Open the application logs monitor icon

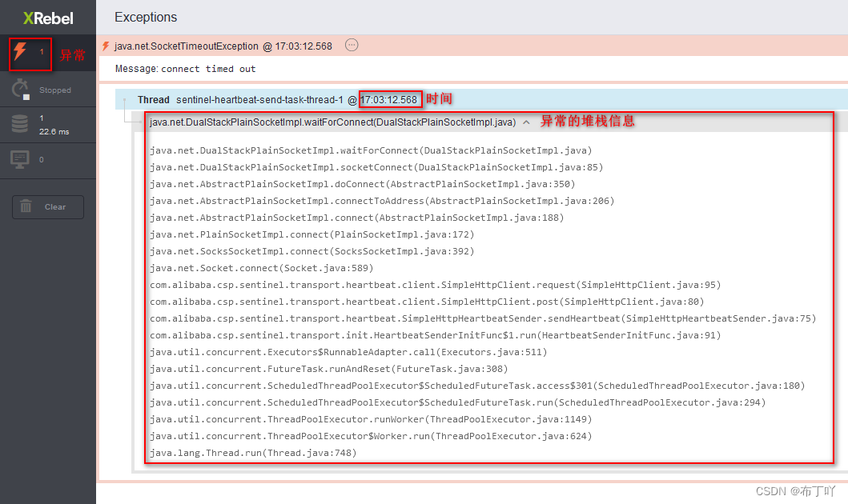click(x=20, y=160)
